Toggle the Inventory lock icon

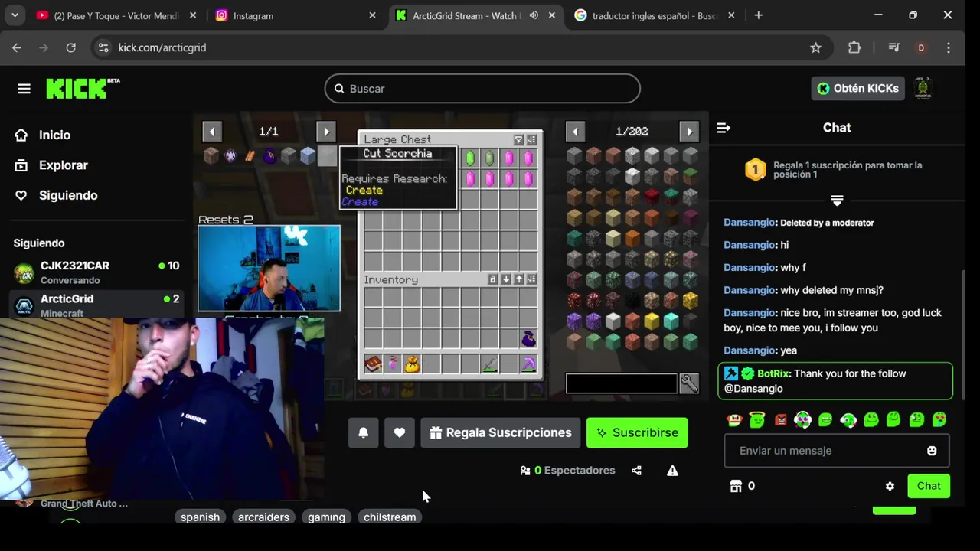493,279
